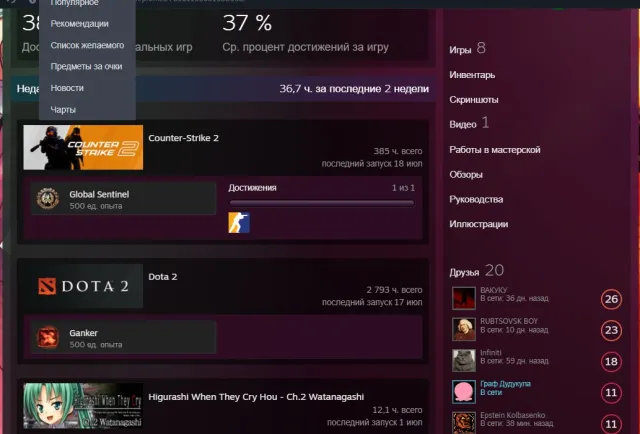Click the 1 из 1 achievements count
Image resolution: width=640 pixels, height=434 pixels.
click(x=403, y=188)
